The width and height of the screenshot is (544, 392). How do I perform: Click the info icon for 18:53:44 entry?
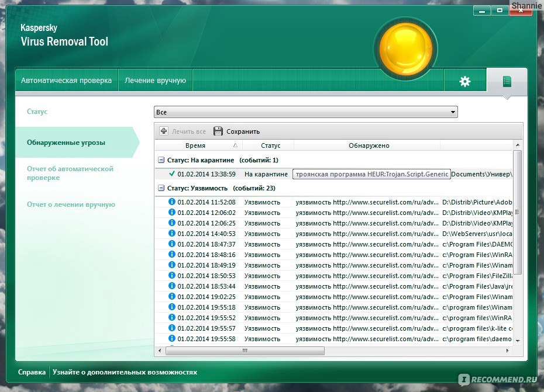click(x=172, y=286)
